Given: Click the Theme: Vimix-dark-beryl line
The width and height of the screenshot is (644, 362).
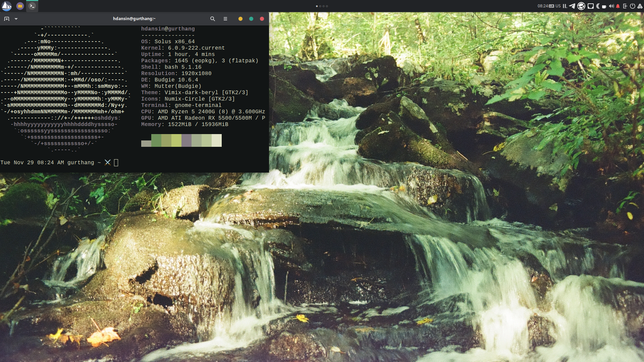Looking at the screenshot, I should click(195, 93).
